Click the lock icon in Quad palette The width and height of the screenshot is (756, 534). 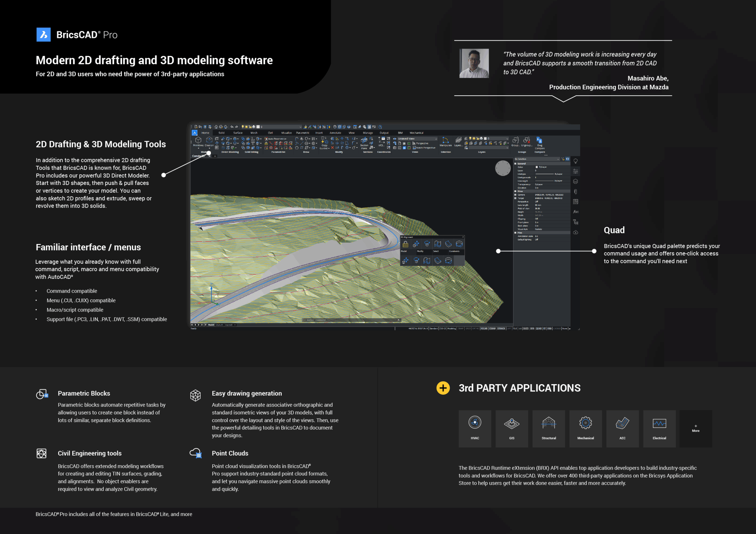pos(405,244)
